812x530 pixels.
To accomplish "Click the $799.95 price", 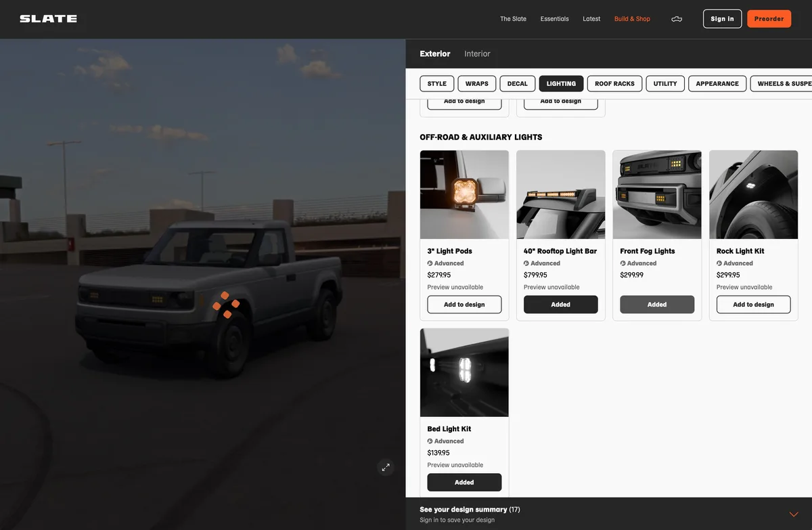I will click(x=535, y=275).
